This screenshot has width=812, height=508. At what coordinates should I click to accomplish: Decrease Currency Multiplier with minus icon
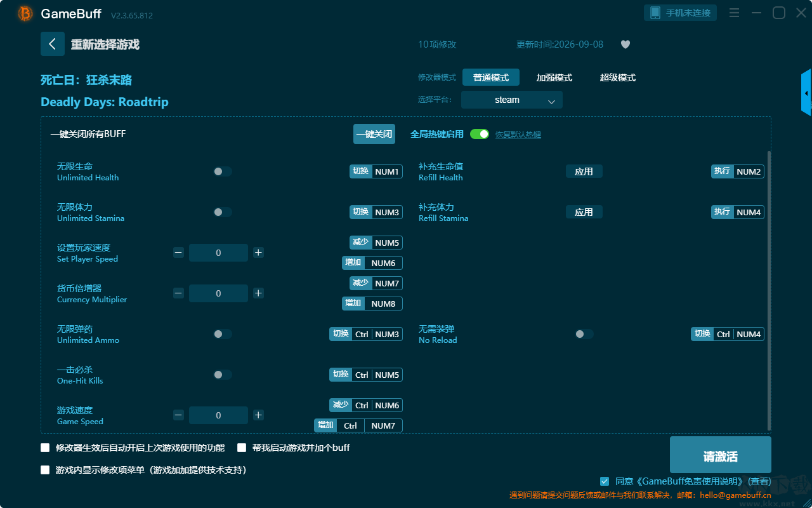pyautogui.click(x=178, y=293)
